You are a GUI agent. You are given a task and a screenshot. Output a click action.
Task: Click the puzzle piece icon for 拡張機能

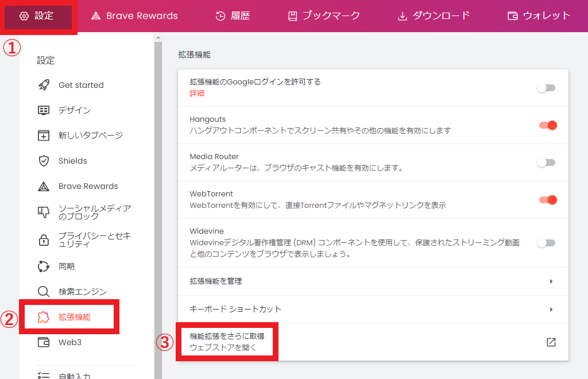click(44, 317)
